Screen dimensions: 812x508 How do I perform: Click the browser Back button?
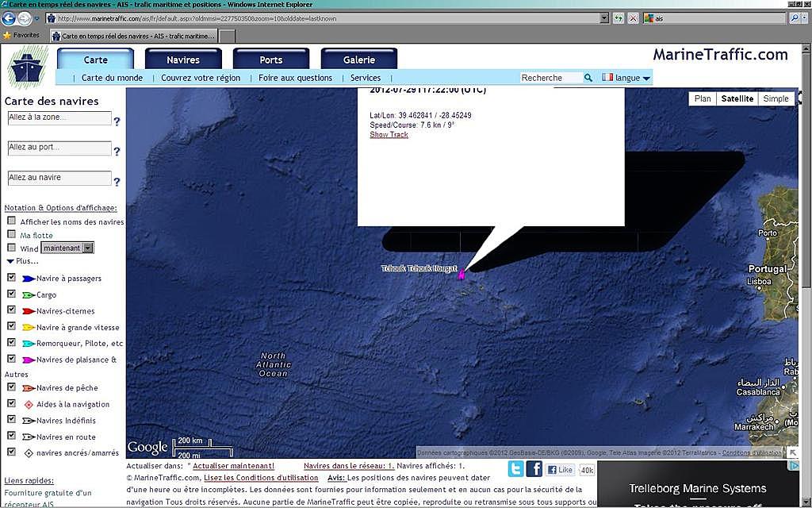coord(9,18)
